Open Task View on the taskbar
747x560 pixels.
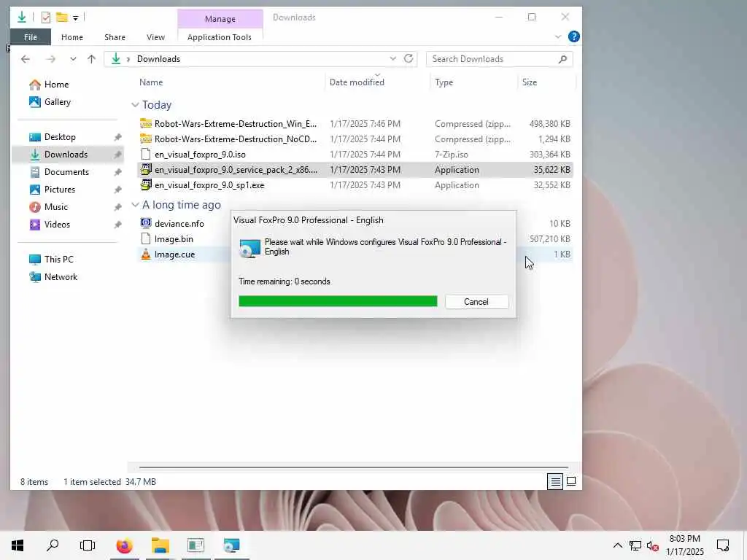(88, 545)
